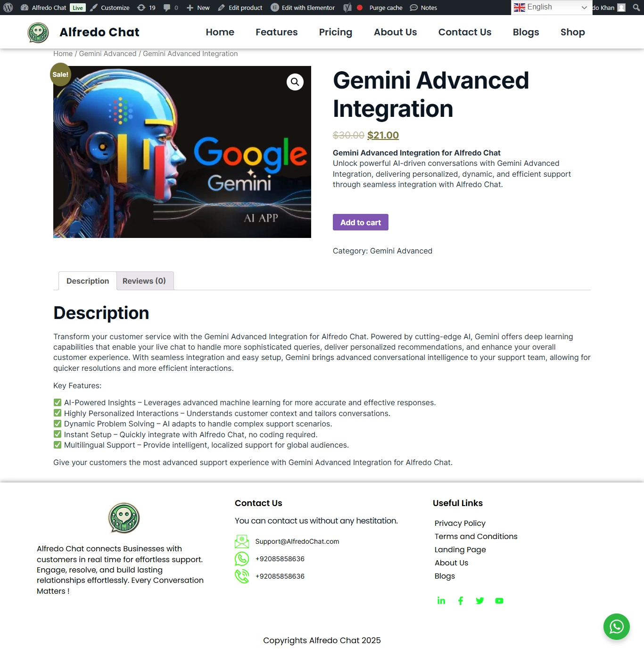Click the Home breadcrumb link
The image size is (644, 654).
(63, 54)
